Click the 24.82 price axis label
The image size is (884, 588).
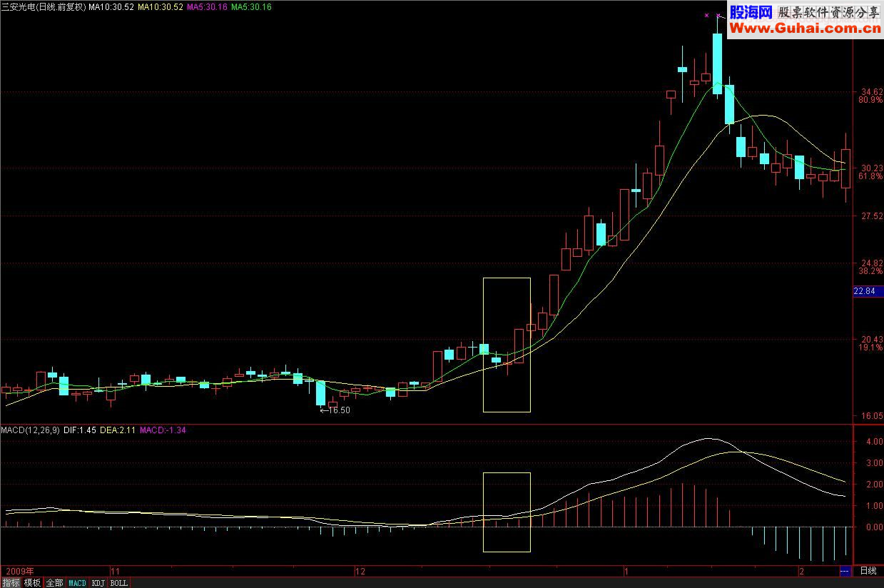[x=872, y=263]
